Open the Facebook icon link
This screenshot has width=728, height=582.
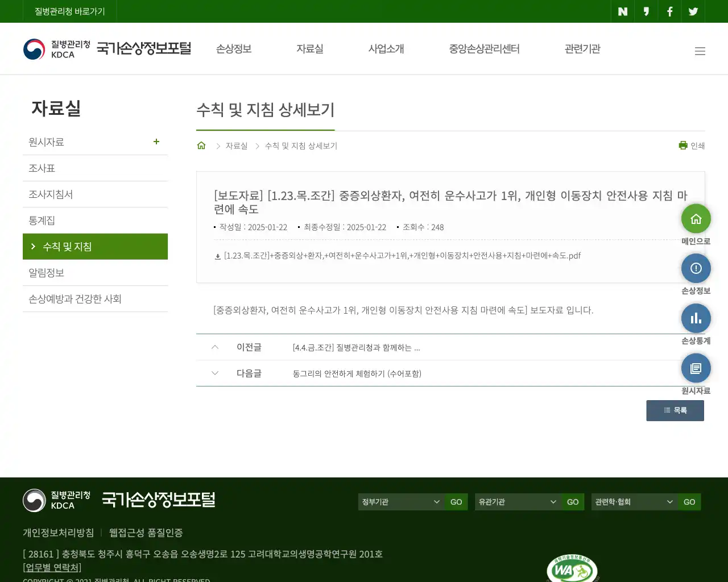(670, 11)
